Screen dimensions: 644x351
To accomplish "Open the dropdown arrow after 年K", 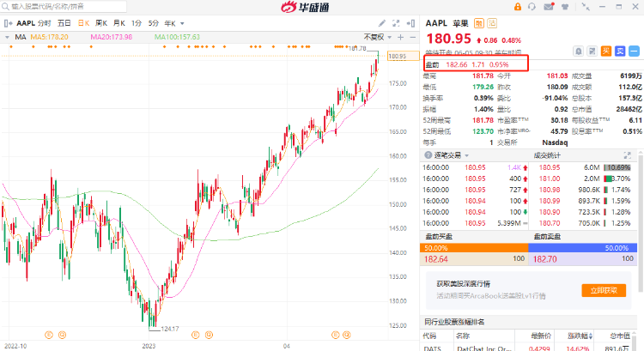I will 182,24.
